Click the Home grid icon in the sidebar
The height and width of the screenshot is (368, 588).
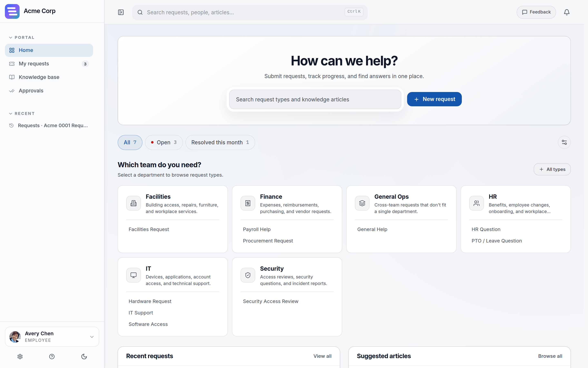(x=12, y=50)
